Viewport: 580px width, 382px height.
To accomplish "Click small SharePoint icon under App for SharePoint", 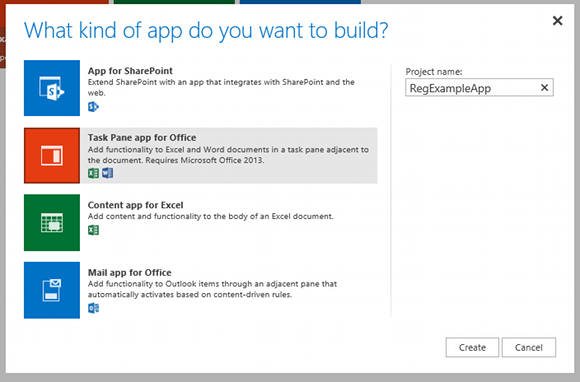I will click(93, 107).
